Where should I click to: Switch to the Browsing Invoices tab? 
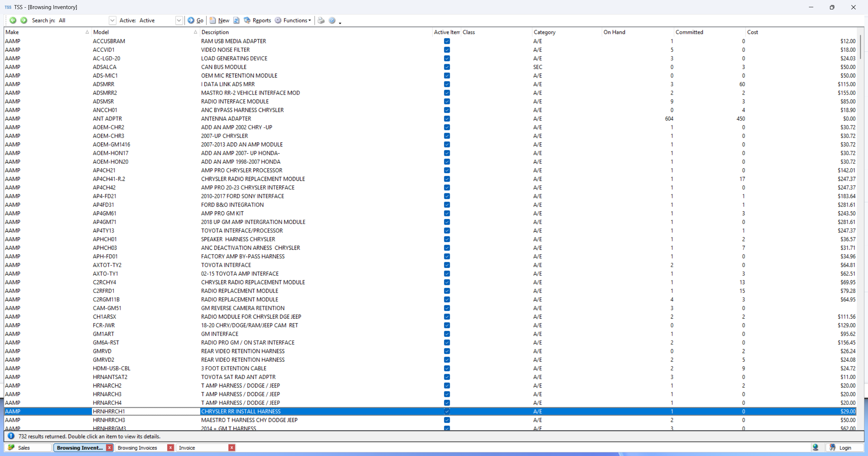pyautogui.click(x=138, y=448)
